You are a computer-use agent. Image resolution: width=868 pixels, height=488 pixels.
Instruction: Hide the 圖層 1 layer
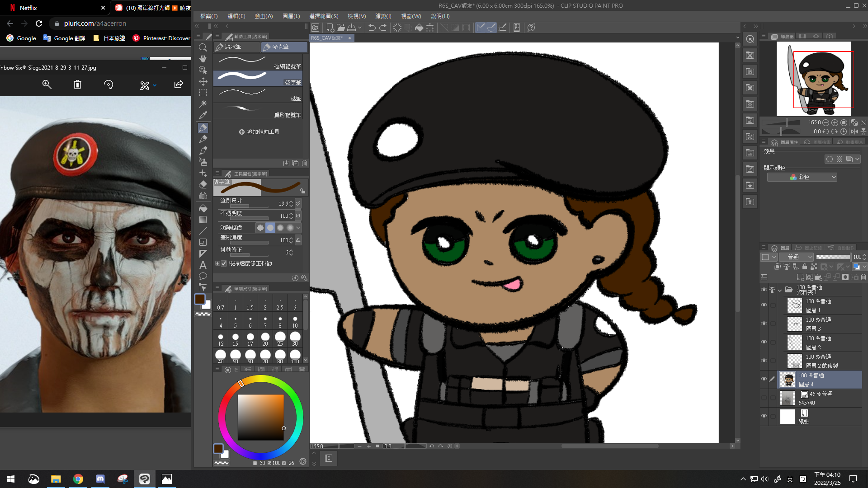pos(764,305)
